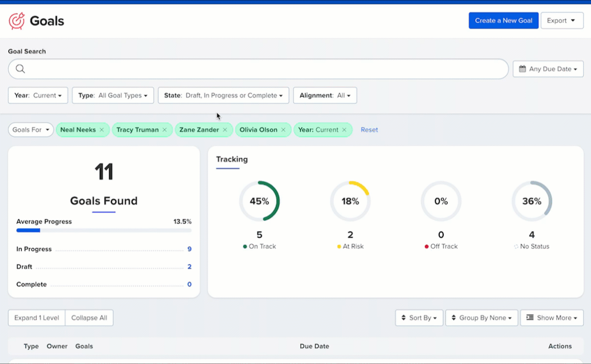Remove the Year: Current filter chip
Image resolution: width=591 pixels, height=364 pixels.
click(344, 130)
